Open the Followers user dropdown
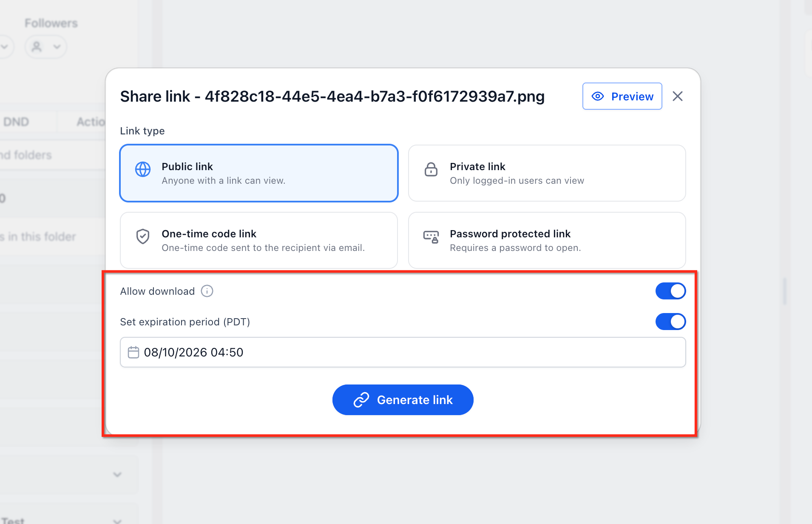 click(x=46, y=47)
